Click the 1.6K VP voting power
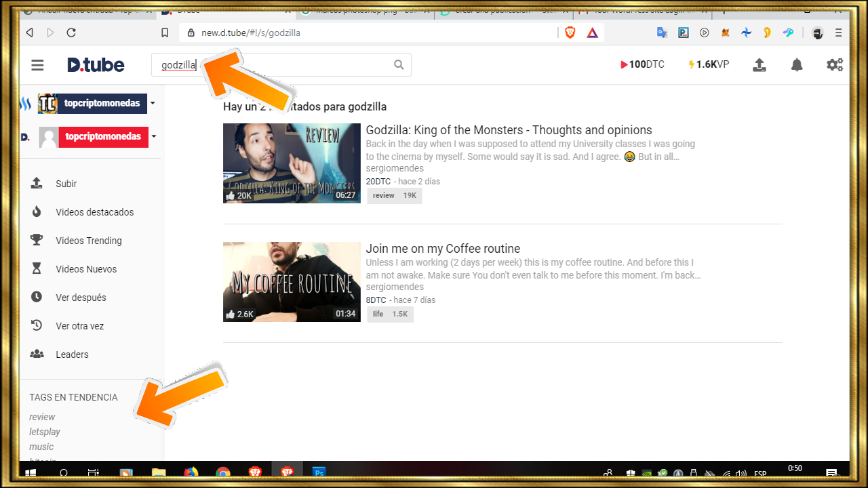 (709, 65)
